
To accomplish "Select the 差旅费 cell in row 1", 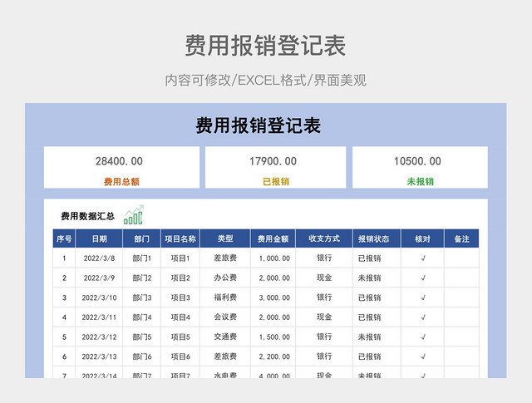I will click(x=225, y=258).
